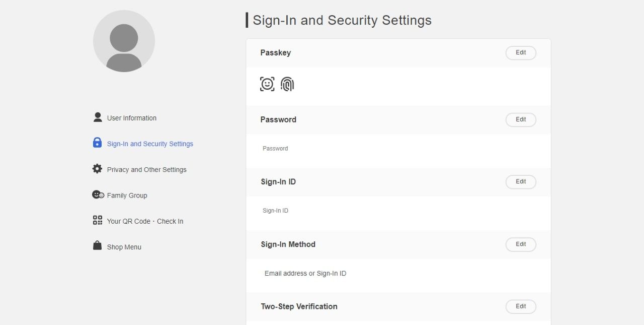Open Your QR Code Check In
The width and height of the screenshot is (644, 325).
click(x=145, y=221)
